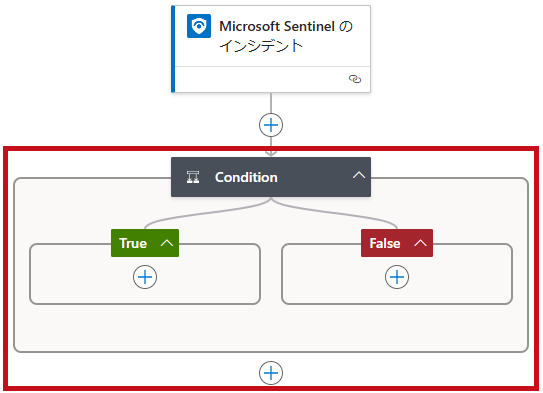Click the インシデント text on trigger card
Screen dimensions: 543x393
click(261, 46)
